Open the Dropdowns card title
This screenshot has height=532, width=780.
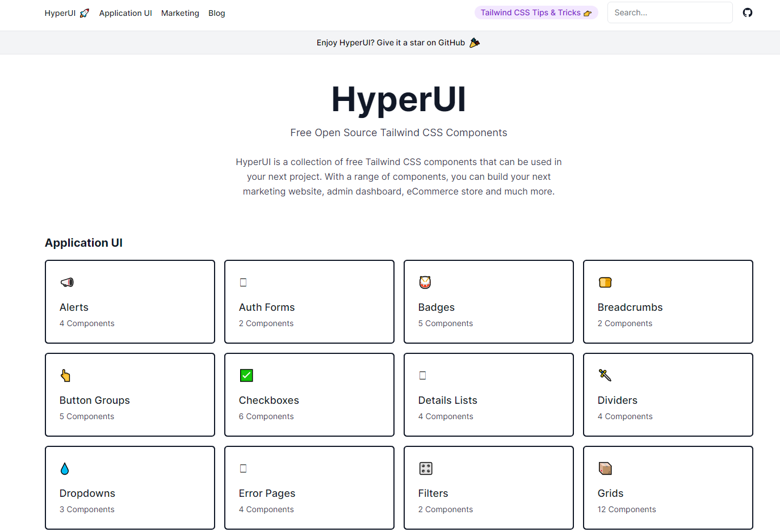(87, 493)
